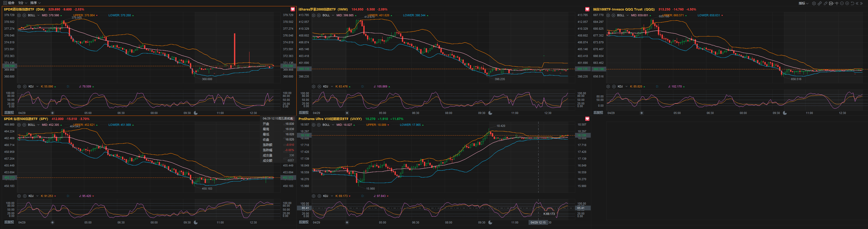Click 后复权 adjustment button on IWM chart
The image size is (868, 229).
pos(303,113)
